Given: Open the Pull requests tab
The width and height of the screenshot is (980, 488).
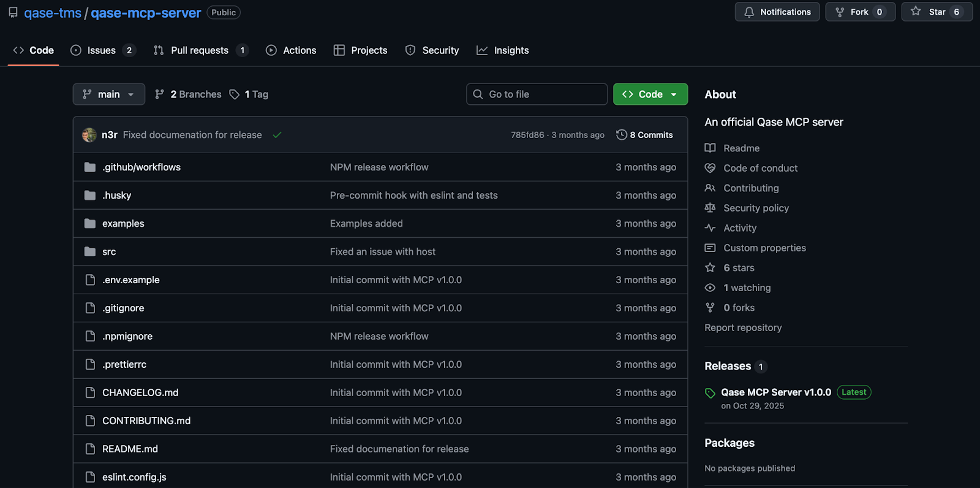Looking at the screenshot, I should (199, 50).
